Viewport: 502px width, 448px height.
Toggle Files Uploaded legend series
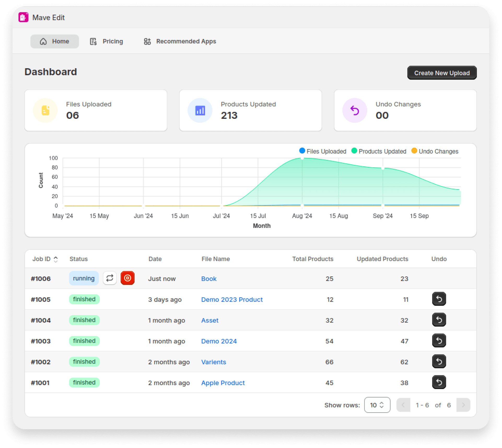323,151
